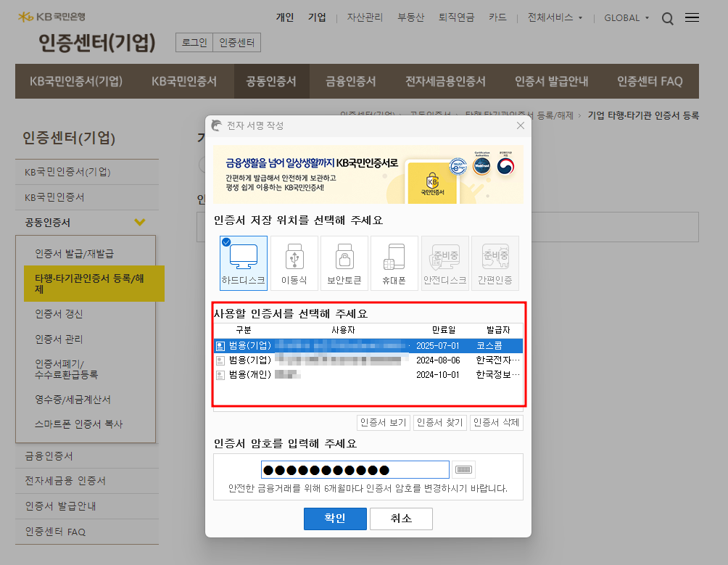Click the 만료일 column header
The image size is (728, 565).
pos(444,330)
